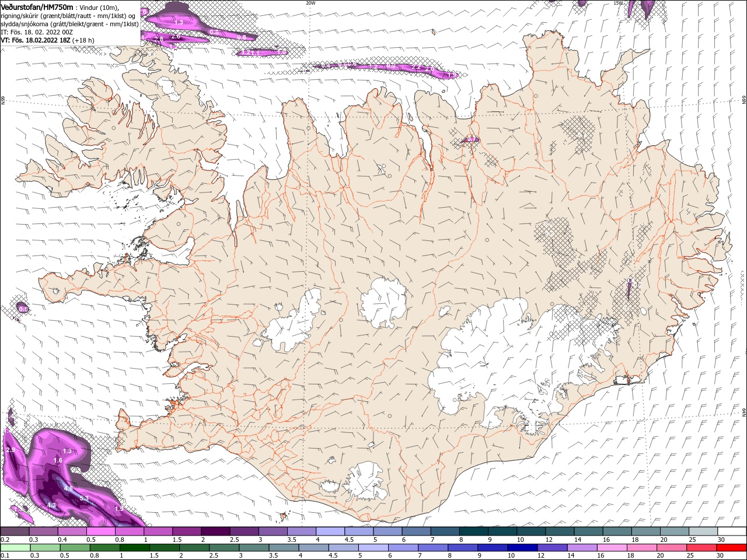The image size is (747, 560).
Task: Click the 0.8 green swatch in lower legend row
Action: point(106,548)
